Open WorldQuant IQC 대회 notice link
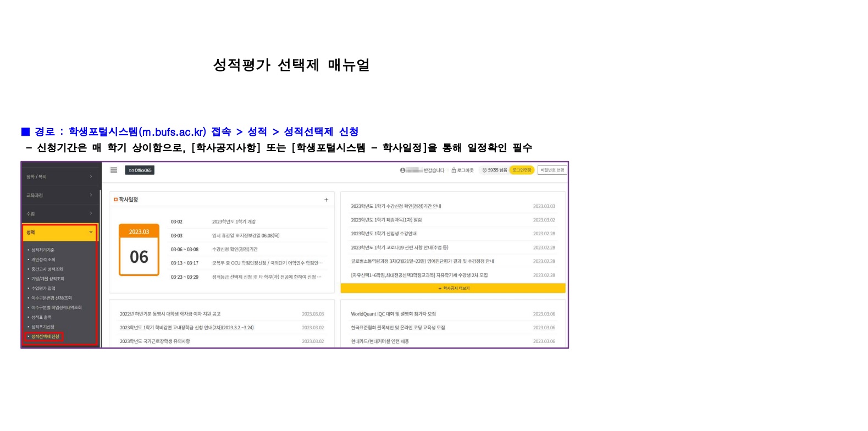 coord(393,314)
